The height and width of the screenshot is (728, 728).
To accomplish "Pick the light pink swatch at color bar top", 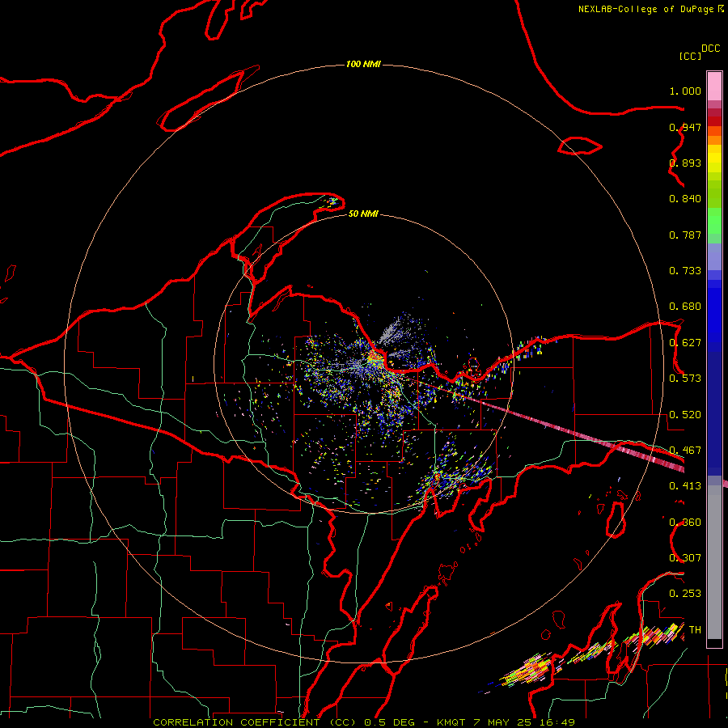I will (x=714, y=87).
